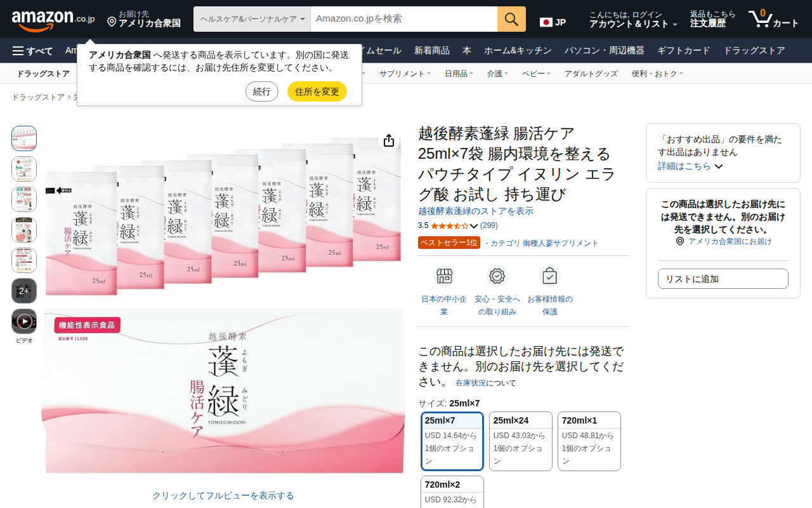Image resolution: width=812 pixels, height=508 pixels.
Task: Expand the 便利・おトク submenu
Action: [657, 74]
